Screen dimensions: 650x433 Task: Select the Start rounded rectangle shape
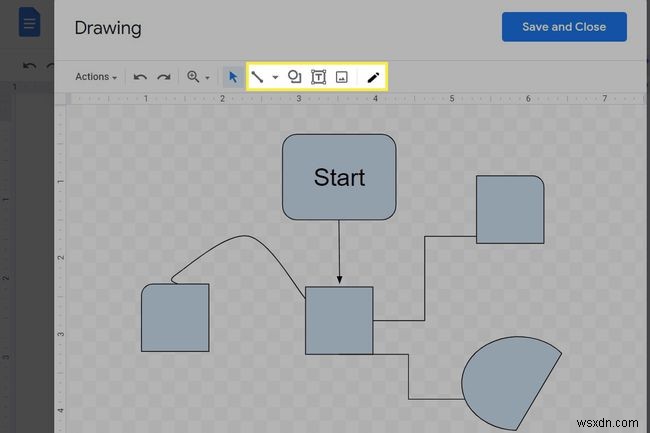click(339, 177)
